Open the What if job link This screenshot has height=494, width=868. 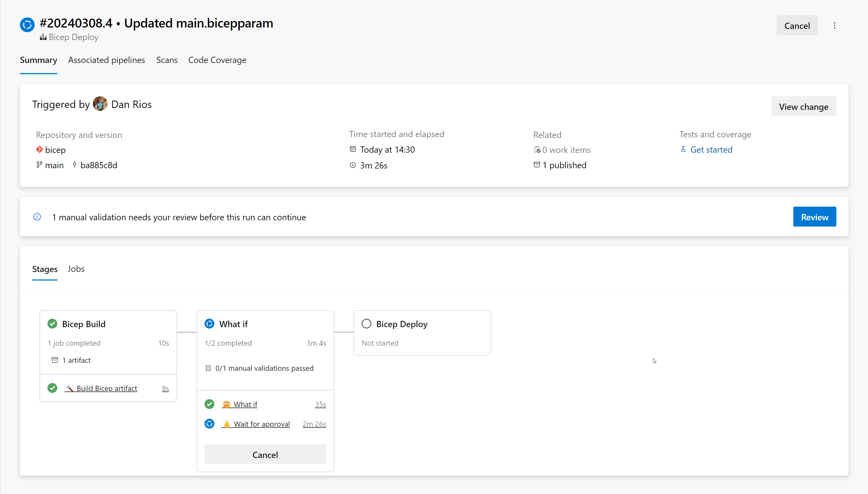(239, 404)
